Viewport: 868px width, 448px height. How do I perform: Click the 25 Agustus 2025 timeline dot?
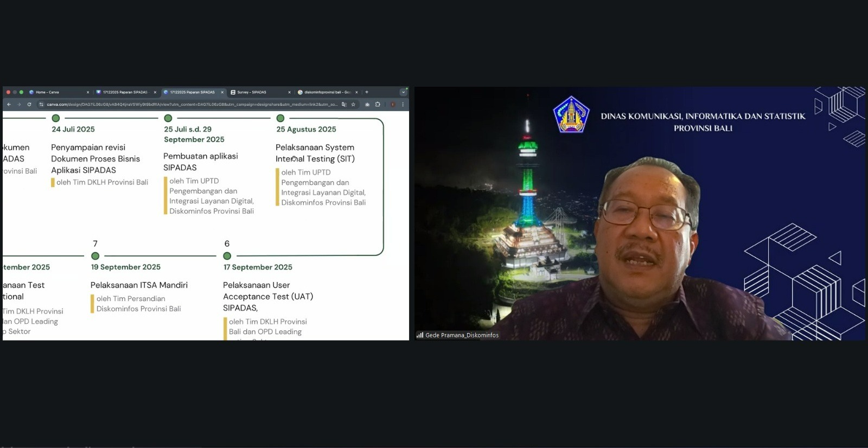tap(280, 118)
